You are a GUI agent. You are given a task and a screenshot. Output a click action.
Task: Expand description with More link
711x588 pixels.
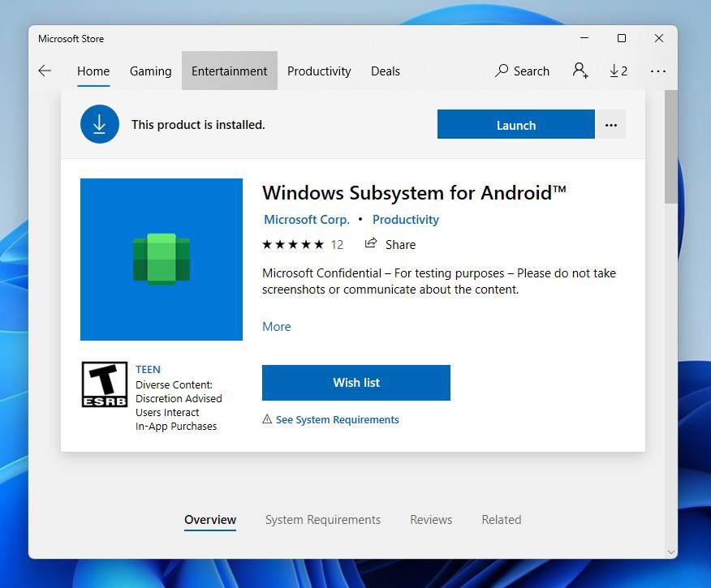click(277, 327)
